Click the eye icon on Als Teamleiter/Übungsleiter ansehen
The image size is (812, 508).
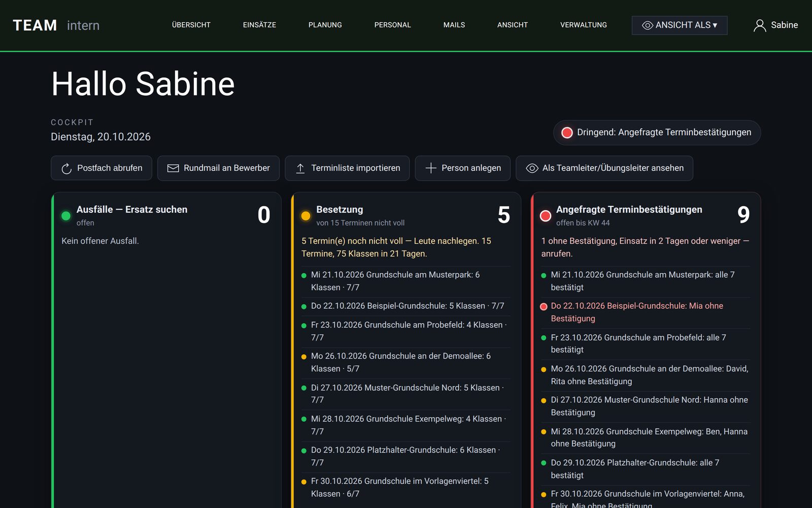(532, 168)
